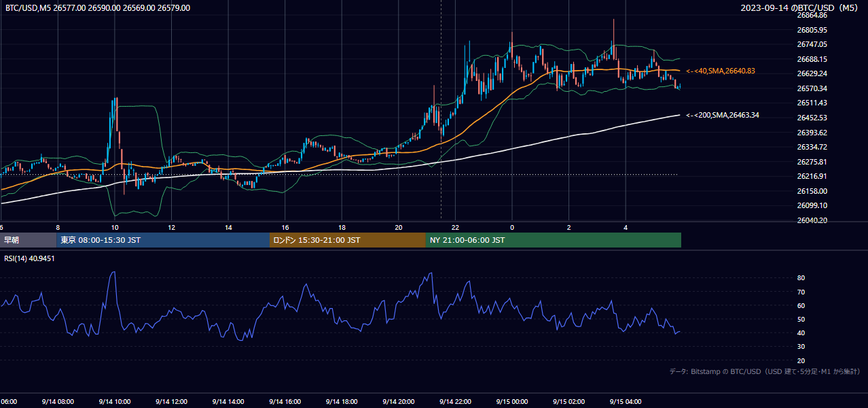The height and width of the screenshot is (408, 868).
Task: Click the BTC/USD,M5 price header text
Action: 98,8
